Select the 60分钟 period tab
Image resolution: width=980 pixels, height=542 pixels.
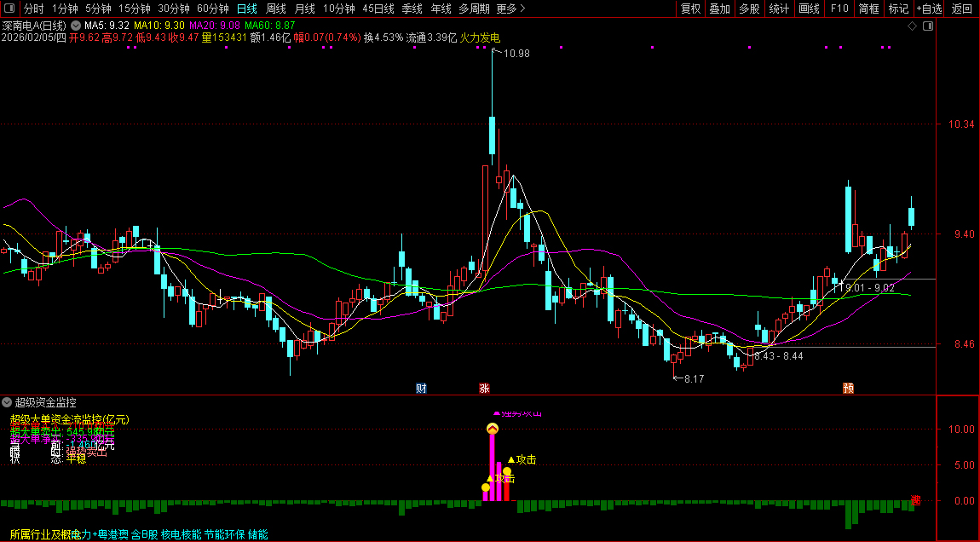212,9
